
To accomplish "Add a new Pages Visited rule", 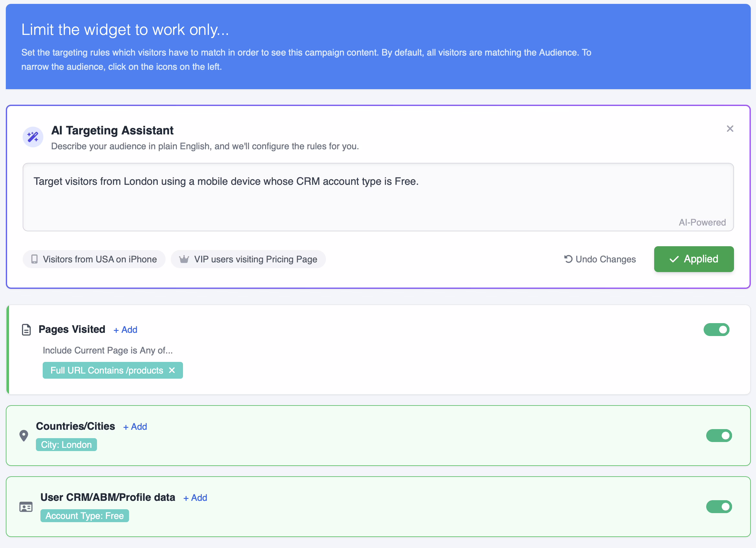I will (x=125, y=330).
